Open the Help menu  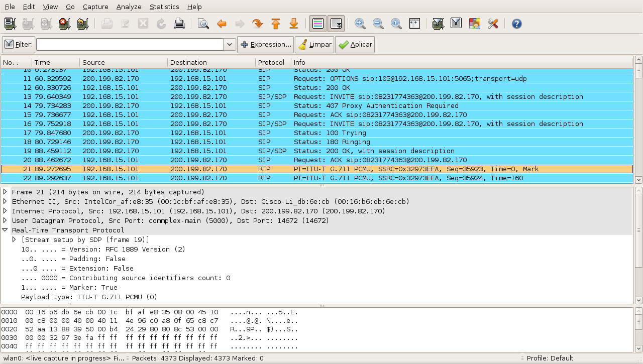coord(194,7)
